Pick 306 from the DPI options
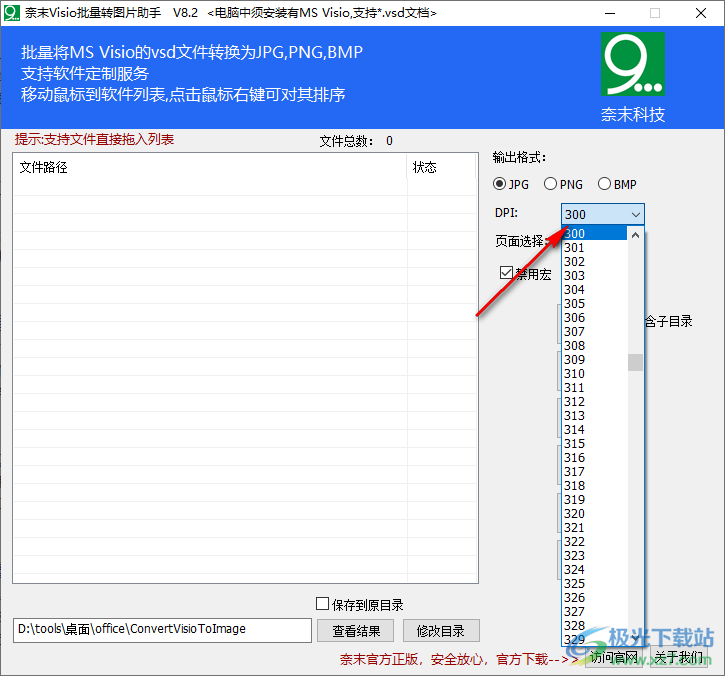The height and width of the screenshot is (676, 725). pos(594,317)
